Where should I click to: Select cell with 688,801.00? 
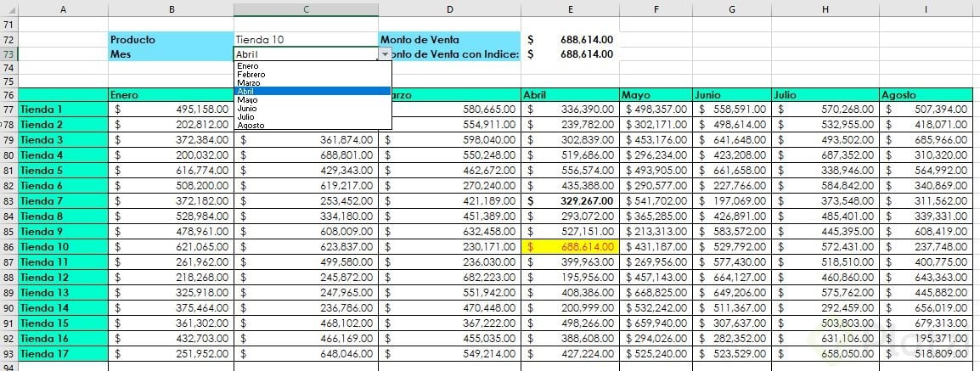(x=307, y=155)
